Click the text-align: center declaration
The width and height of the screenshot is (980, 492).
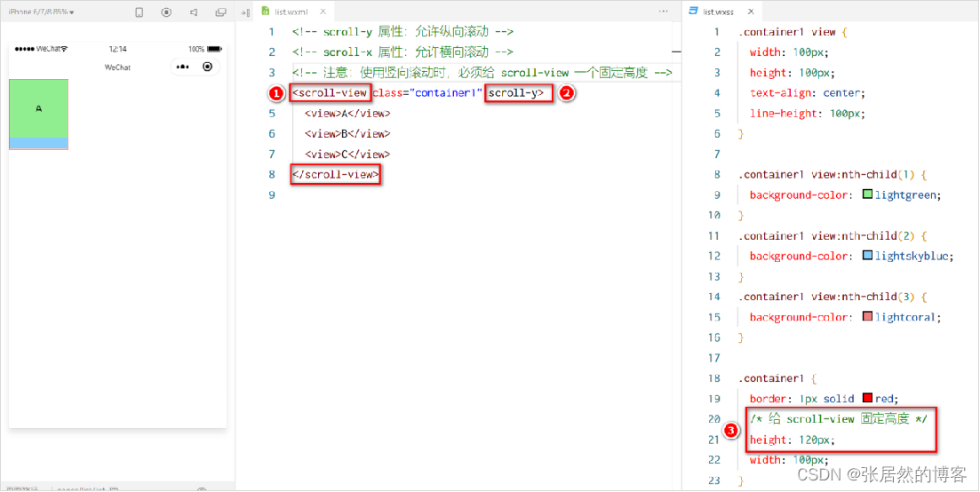tap(807, 93)
